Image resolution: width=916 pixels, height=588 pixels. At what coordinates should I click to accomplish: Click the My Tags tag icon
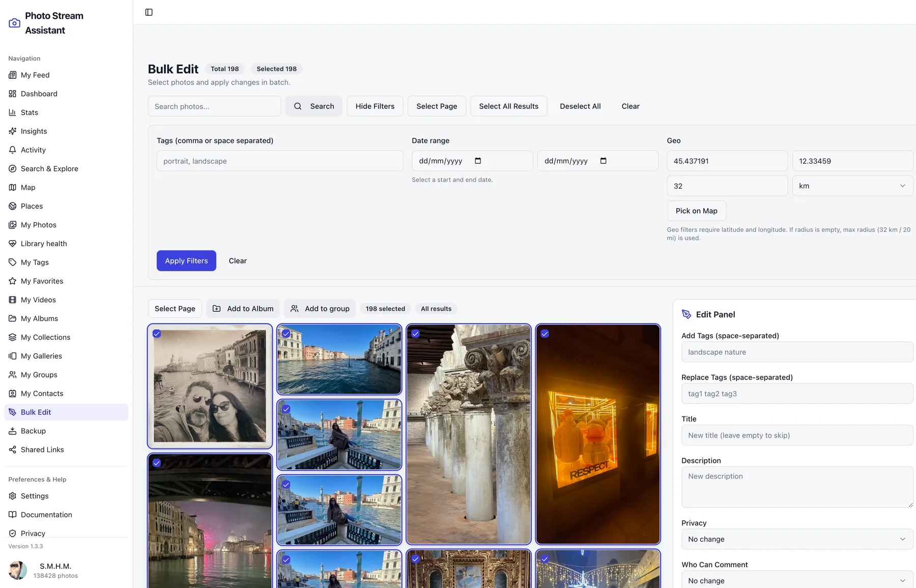click(13, 262)
